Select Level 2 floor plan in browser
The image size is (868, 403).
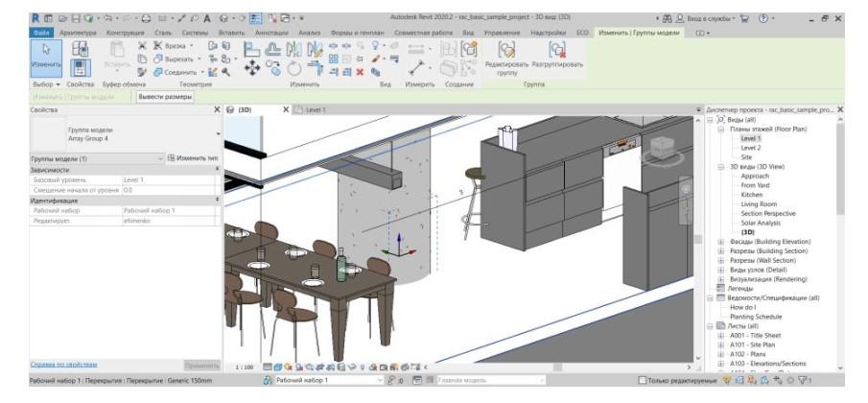tap(751, 148)
